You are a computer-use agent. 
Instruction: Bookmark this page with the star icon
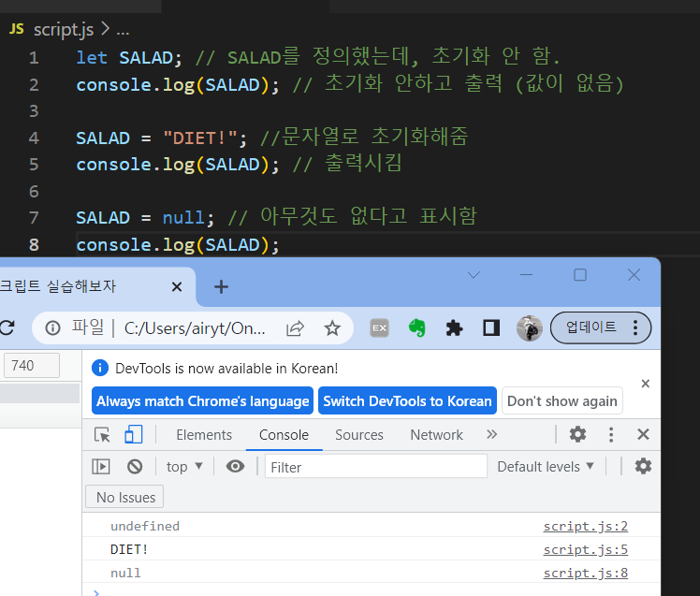click(x=332, y=328)
